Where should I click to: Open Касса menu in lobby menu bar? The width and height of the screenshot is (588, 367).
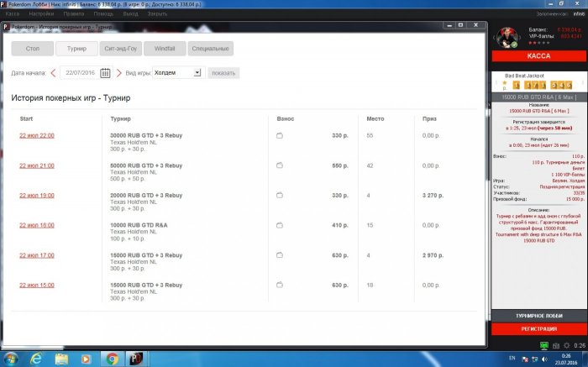click(x=13, y=14)
